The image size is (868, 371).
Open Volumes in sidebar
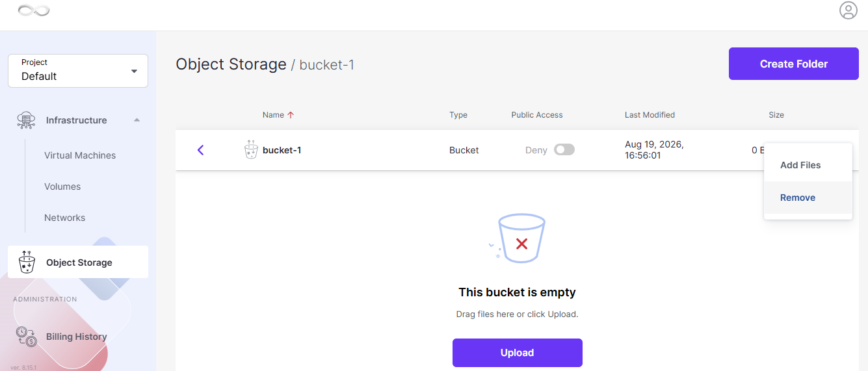62,186
